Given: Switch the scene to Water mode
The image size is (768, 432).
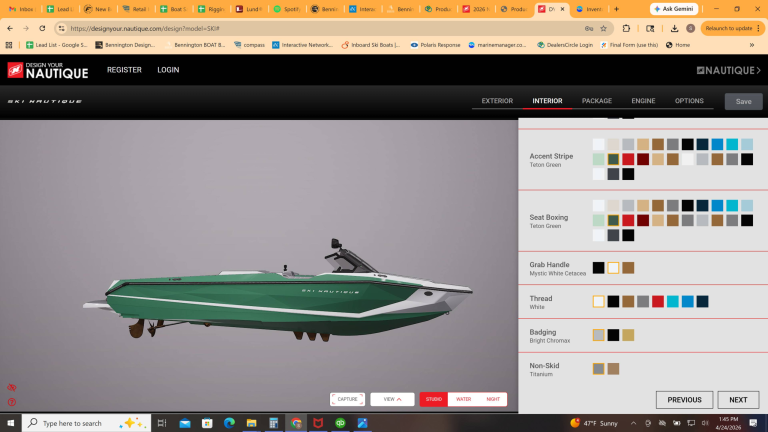Looking at the screenshot, I should point(463,399).
